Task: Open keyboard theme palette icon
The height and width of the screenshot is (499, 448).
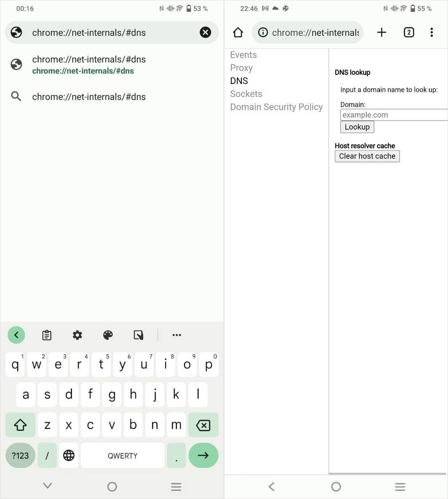Action: (108, 335)
